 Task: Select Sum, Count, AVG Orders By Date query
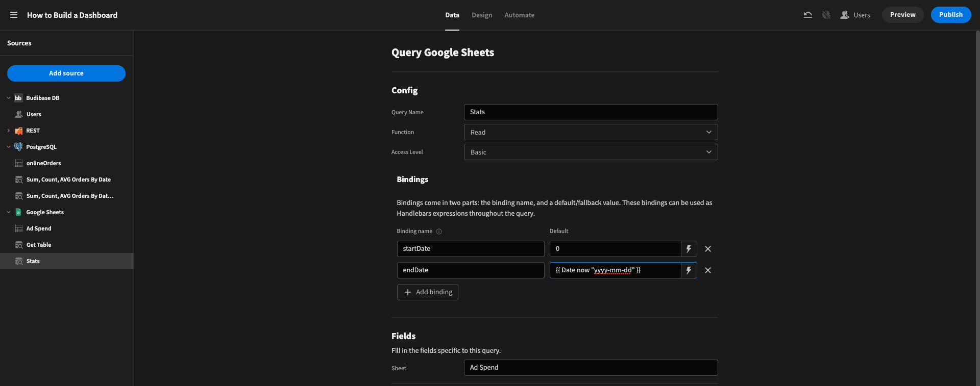click(66, 179)
